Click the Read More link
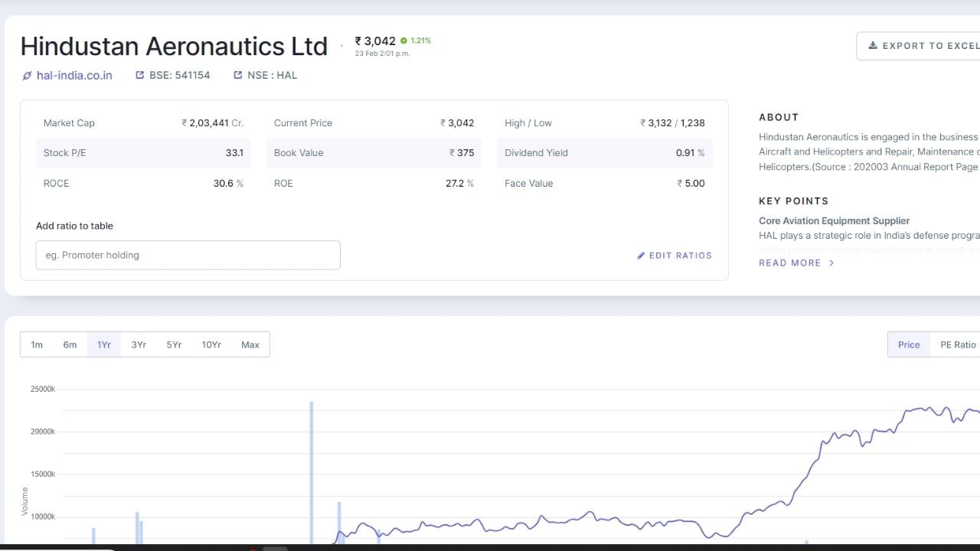The image size is (980, 551). point(796,262)
